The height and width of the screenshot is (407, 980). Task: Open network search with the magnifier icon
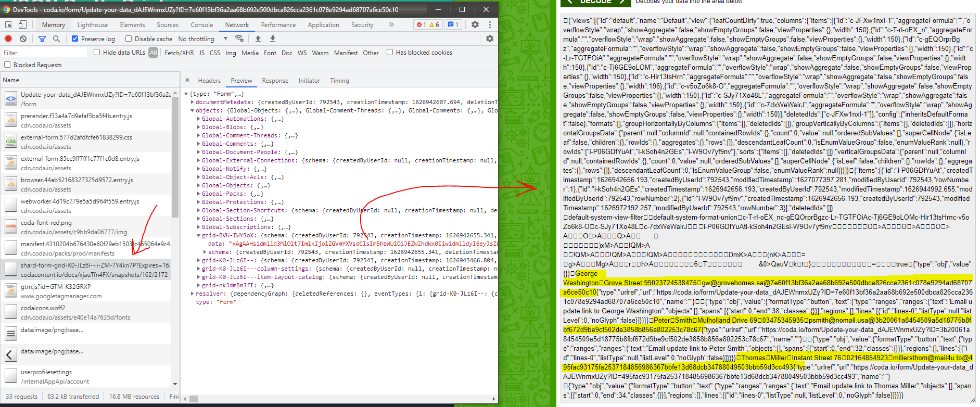[x=56, y=39]
